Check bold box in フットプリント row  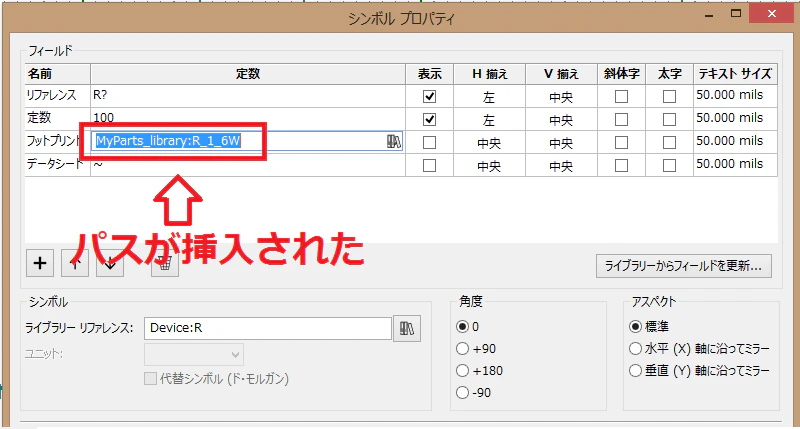[669, 142]
